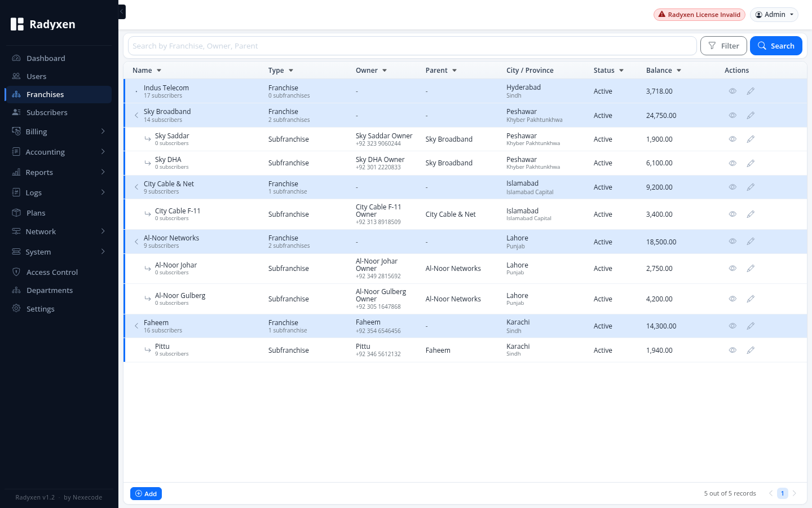Click the license invalid warning badge
The width and height of the screenshot is (812, 508).
[x=699, y=15]
